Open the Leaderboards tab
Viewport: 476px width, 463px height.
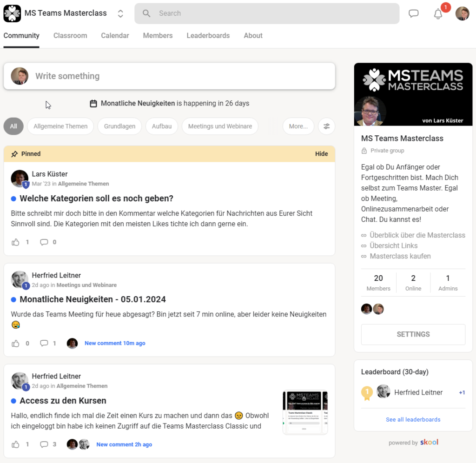[x=208, y=35]
